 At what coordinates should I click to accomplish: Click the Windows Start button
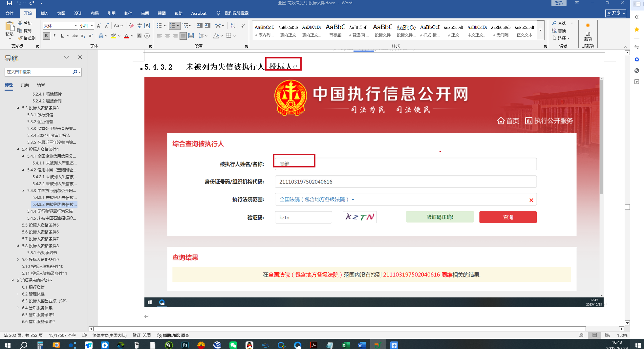point(8,345)
